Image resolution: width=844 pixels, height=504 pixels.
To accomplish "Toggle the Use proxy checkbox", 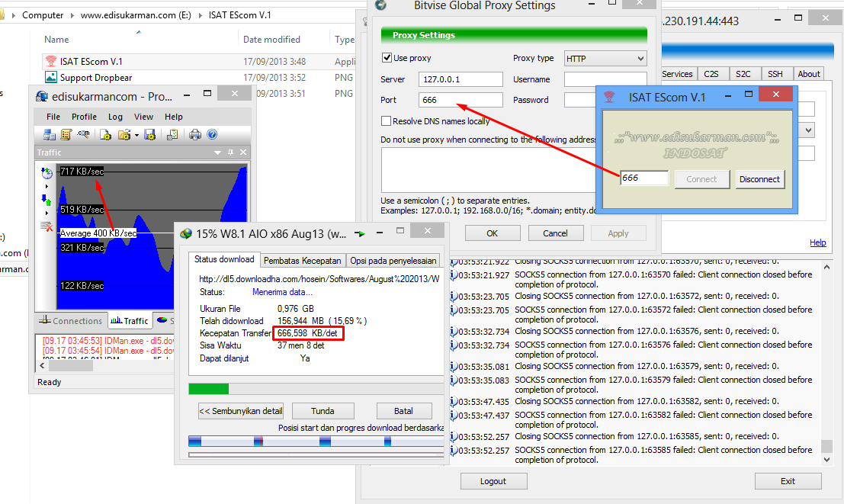I will [387, 58].
